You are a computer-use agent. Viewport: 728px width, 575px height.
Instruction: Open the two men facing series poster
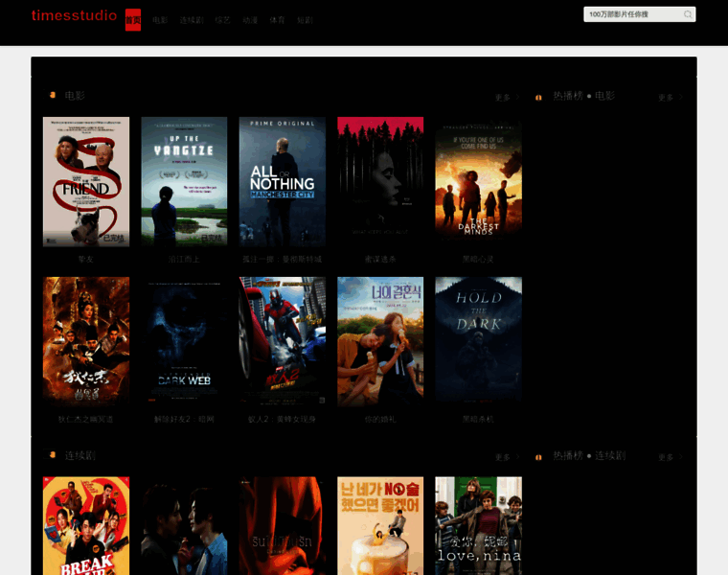184,526
